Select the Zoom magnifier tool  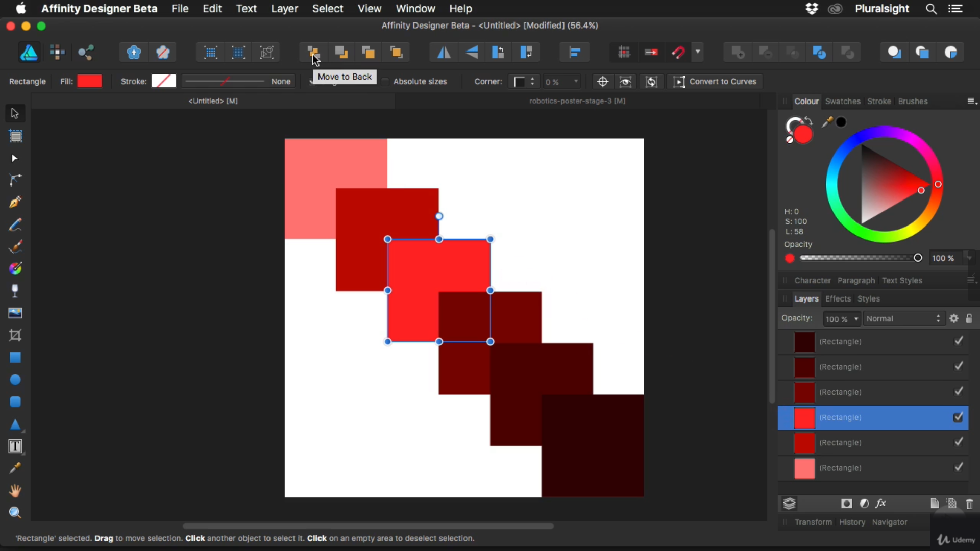(x=15, y=513)
